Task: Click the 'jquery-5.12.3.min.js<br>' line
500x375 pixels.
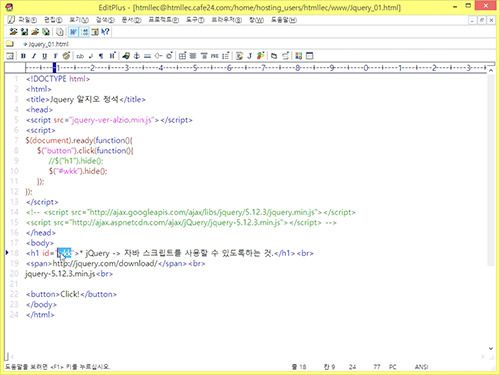Action: pos(69,274)
